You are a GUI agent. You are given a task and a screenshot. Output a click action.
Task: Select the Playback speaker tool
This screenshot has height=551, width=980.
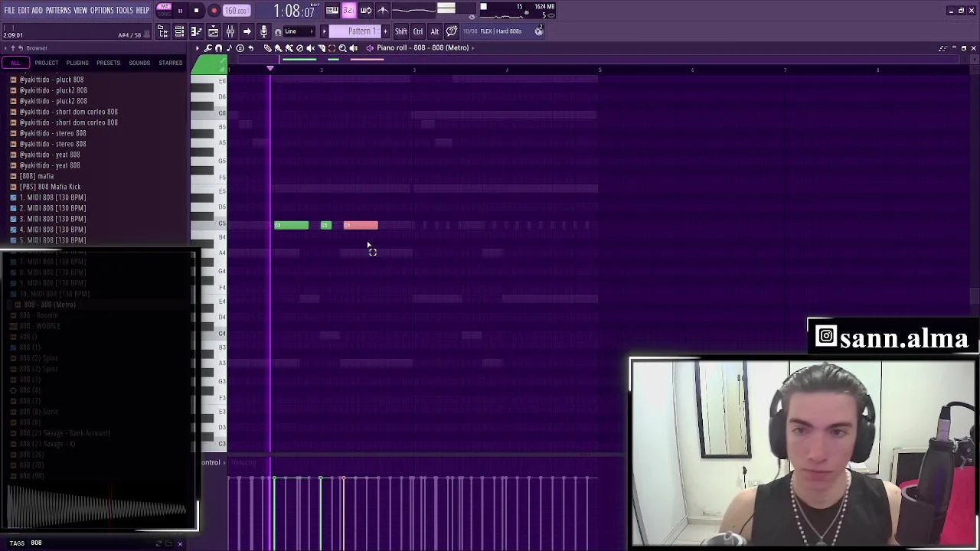click(x=354, y=47)
